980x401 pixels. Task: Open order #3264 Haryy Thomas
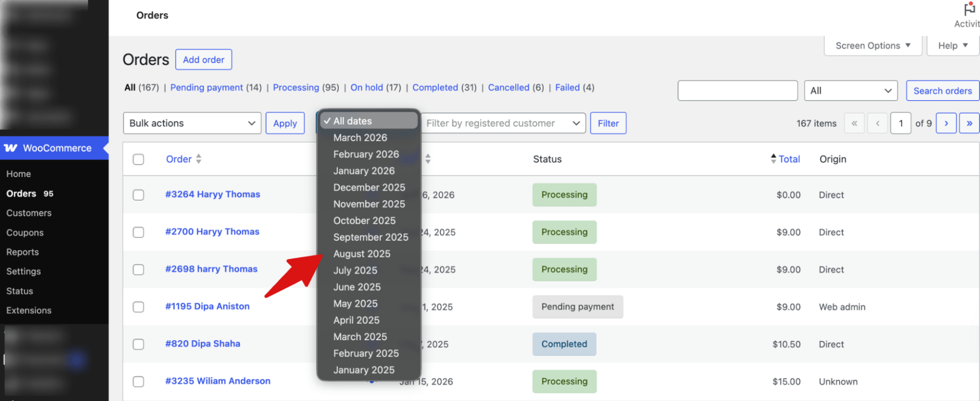pos(212,194)
